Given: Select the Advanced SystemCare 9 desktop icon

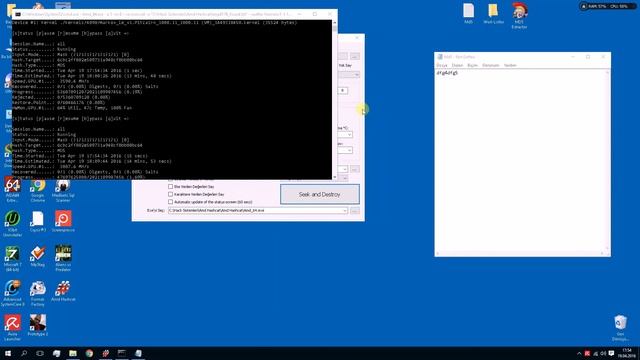Looking at the screenshot, I should (x=12, y=293).
